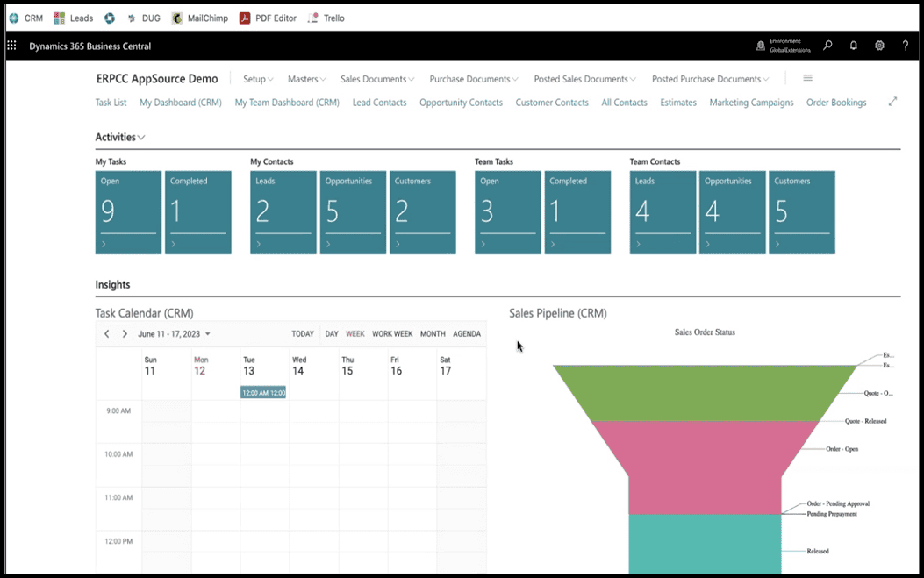Click the Today button in calendar
924x578 pixels.
pyautogui.click(x=303, y=334)
